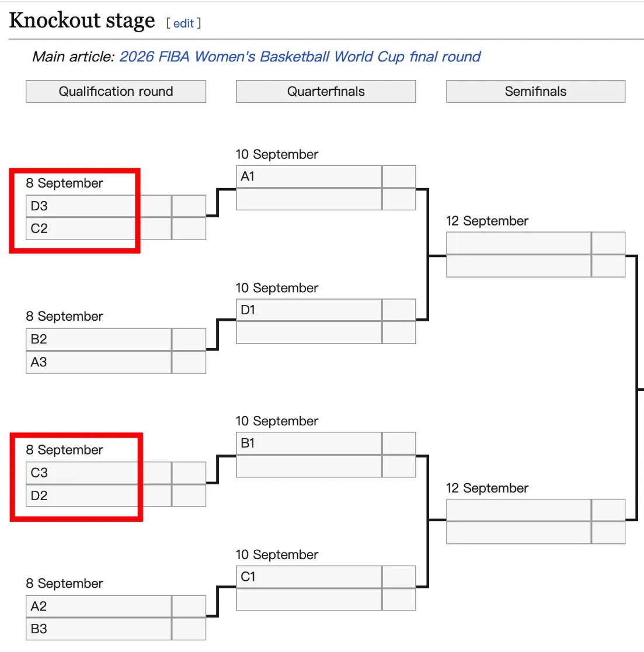Image resolution: width=644 pixels, height=652 pixels.
Task: Select the C3 team cell
Action: click(99, 473)
